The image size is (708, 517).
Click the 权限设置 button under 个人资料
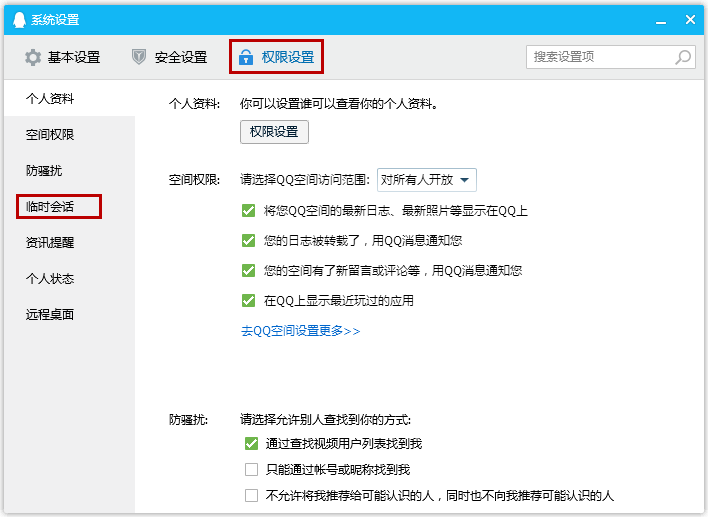tap(274, 132)
